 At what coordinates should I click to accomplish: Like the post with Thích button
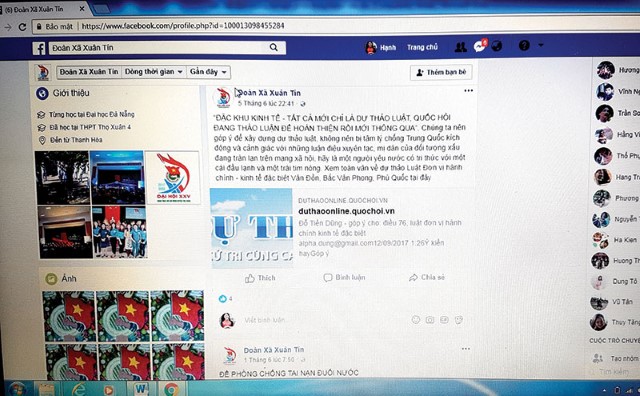click(x=260, y=278)
